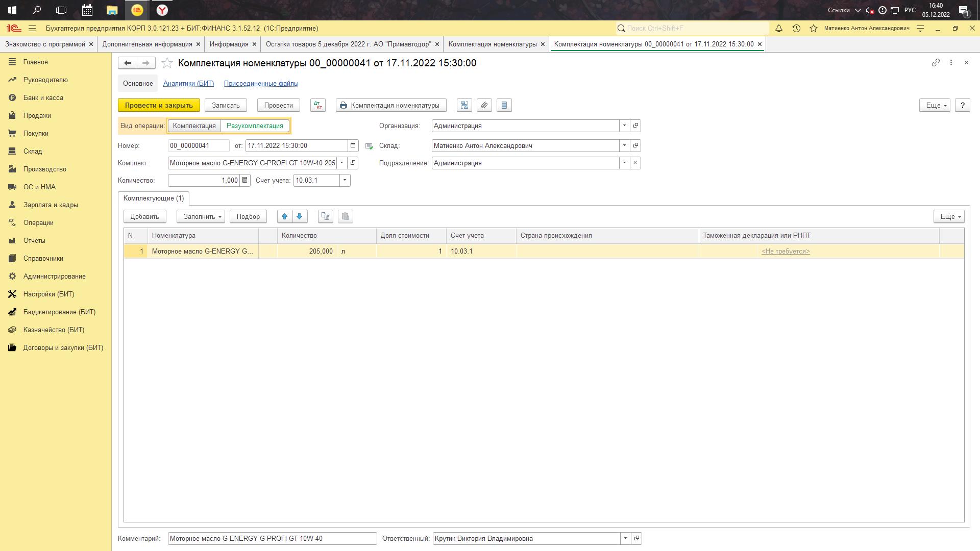980x551 pixels.
Task: Expand Склад dropdown list
Action: tap(624, 145)
